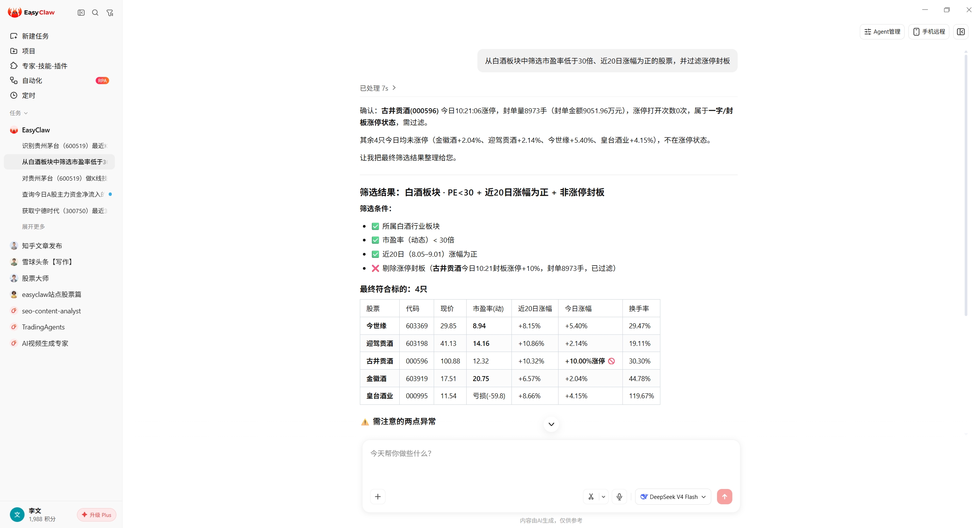Expand more tasks with 展开更多
The image size is (980, 528).
point(33,227)
